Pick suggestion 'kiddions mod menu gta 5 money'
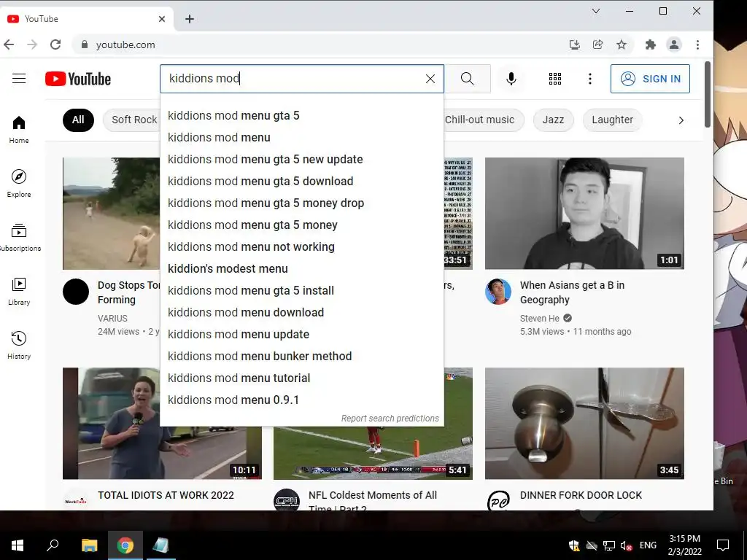The width and height of the screenshot is (747, 560). (301, 225)
